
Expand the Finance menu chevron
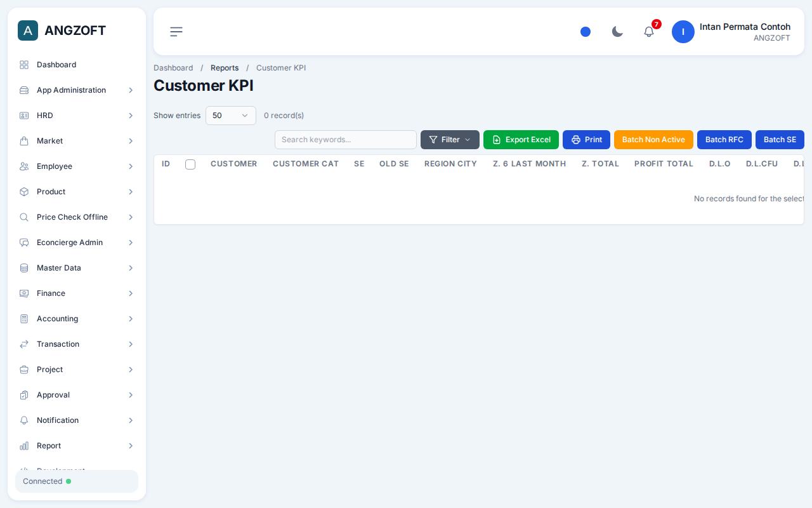click(131, 293)
